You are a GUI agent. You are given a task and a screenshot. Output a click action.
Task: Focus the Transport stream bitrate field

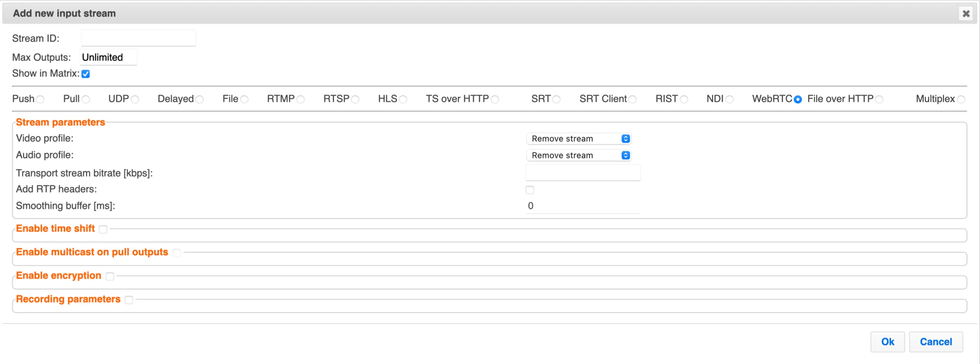[583, 173]
